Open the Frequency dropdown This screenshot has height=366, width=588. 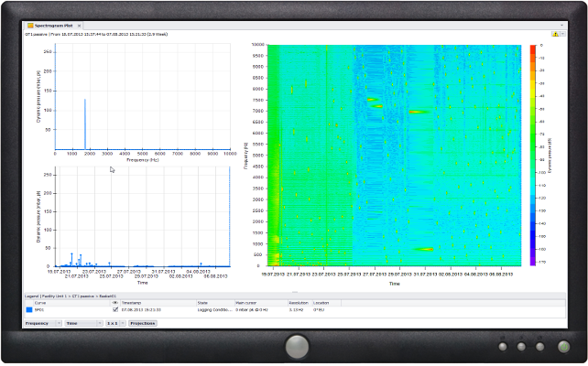click(x=43, y=323)
